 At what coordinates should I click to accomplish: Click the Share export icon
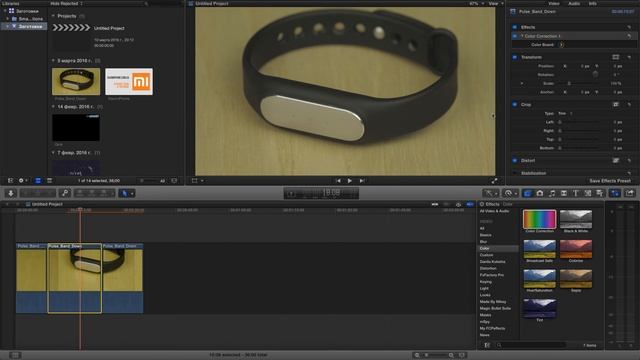click(x=630, y=193)
